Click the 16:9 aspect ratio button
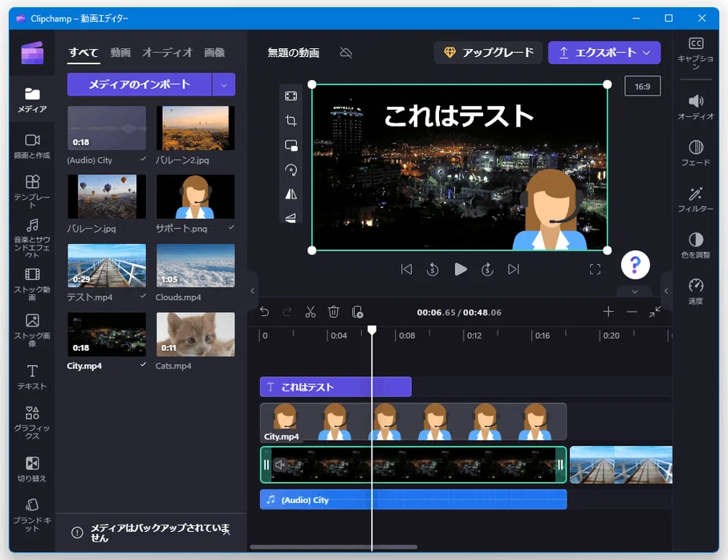Screen dimensions: 728x560 click(642, 87)
